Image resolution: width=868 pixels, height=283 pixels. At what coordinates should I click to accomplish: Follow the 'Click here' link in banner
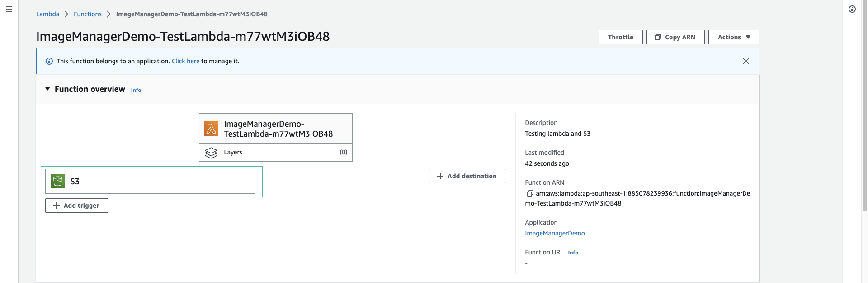[185, 61]
